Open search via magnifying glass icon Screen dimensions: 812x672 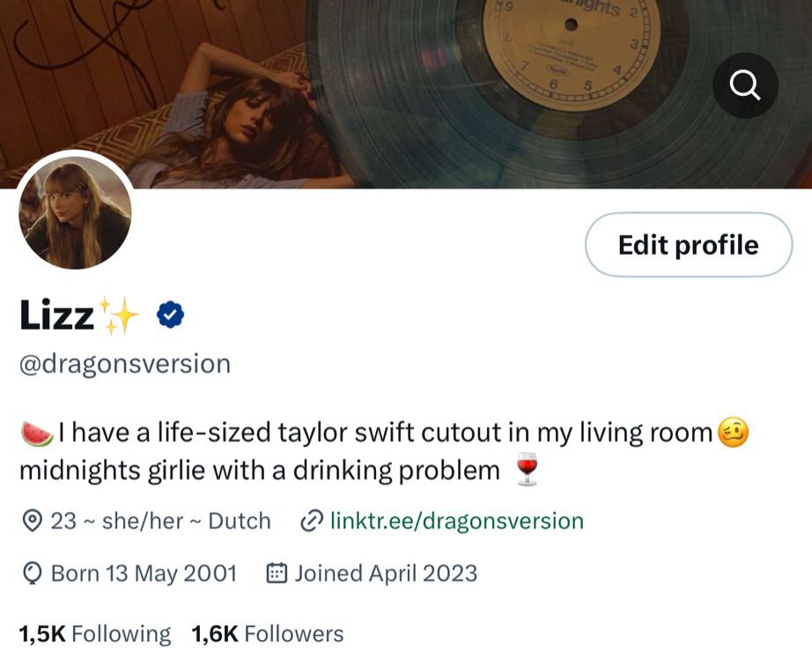(745, 85)
